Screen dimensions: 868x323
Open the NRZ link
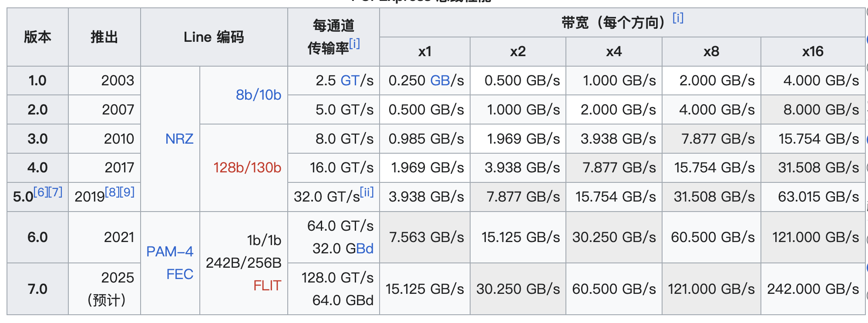pos(179,139)
